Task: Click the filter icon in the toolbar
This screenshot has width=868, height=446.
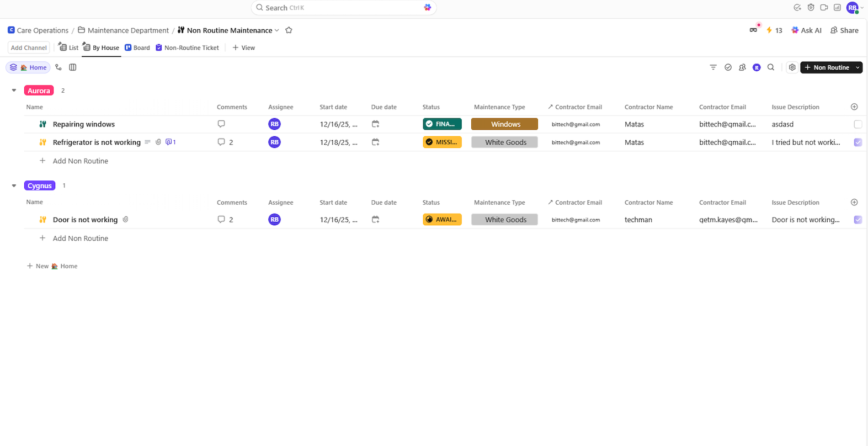Action: [713, 67]
